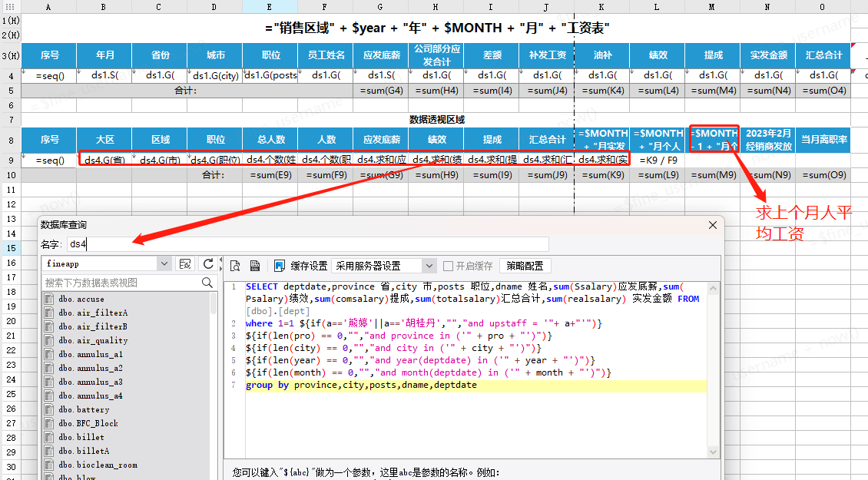This screenshot has width=868, height=480.
Task: Click SQL editor scrollbar up arrow
Action: point(713,288)
